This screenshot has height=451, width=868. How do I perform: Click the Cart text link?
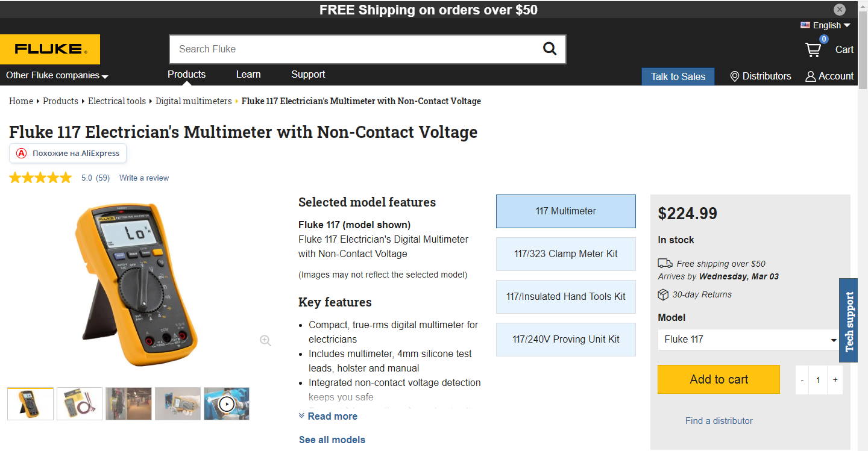click(844, 50)
